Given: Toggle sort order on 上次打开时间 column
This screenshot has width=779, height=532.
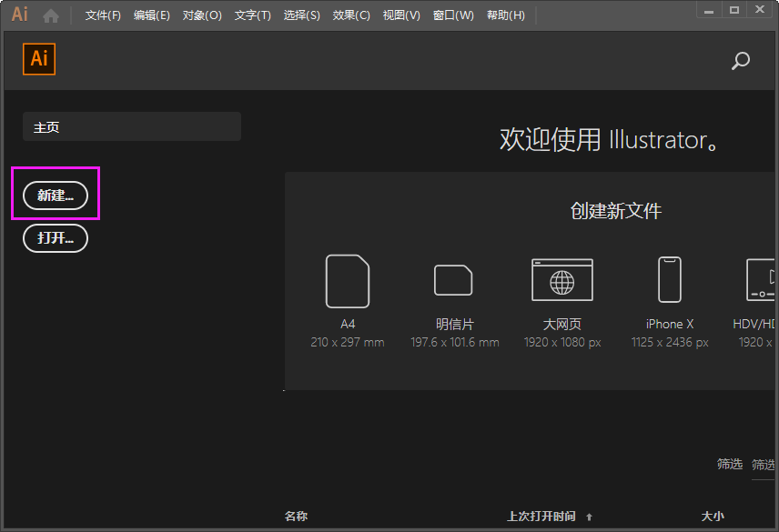Looking at the screenshot, I should (543, 515).
